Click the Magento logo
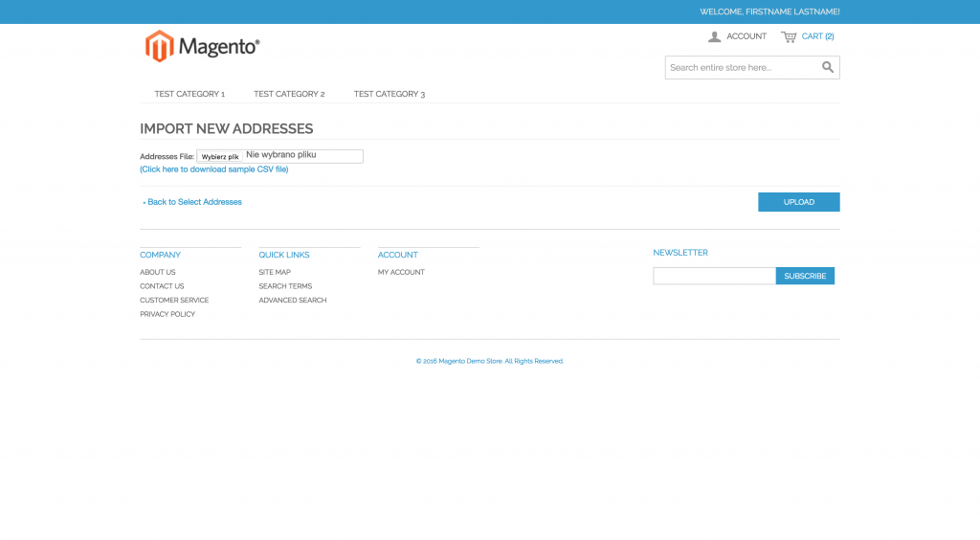The height and width of the screenshot is (540, 980). 202,46
